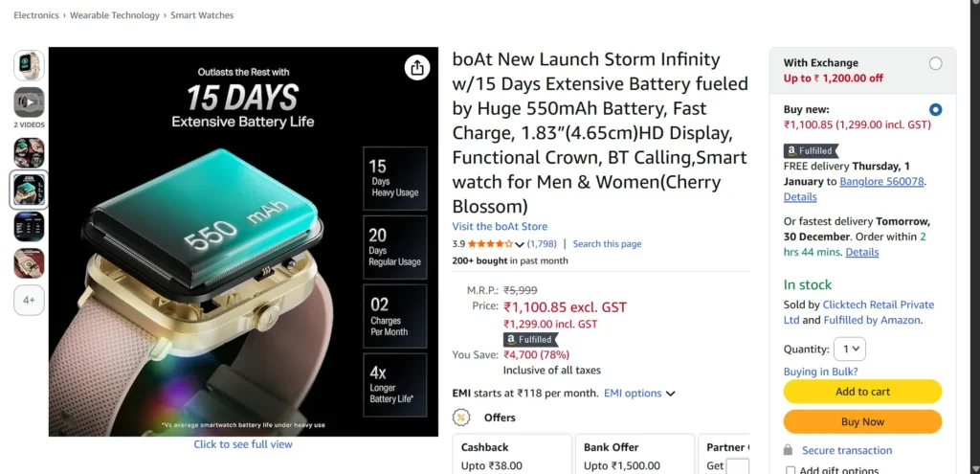Navigate to Smart Watches breadcrumb
Image resolution: width=980 pixels, height=474 pixels.
(202, 15)
